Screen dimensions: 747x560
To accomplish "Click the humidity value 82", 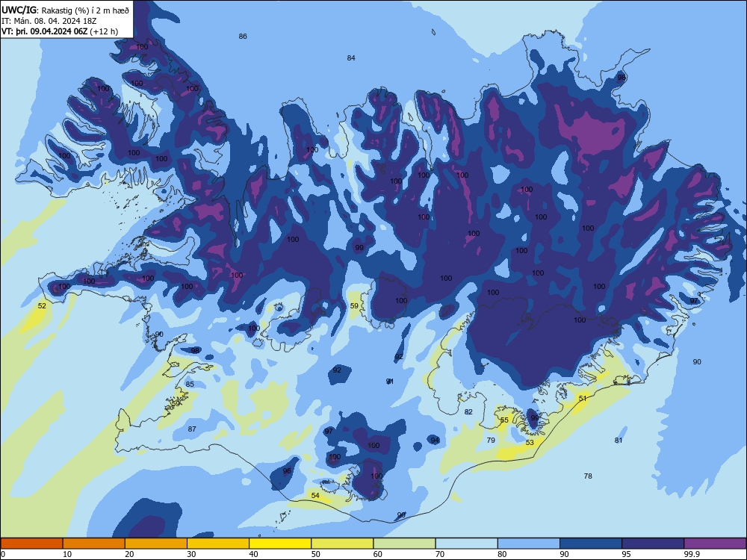I will 469,412.
